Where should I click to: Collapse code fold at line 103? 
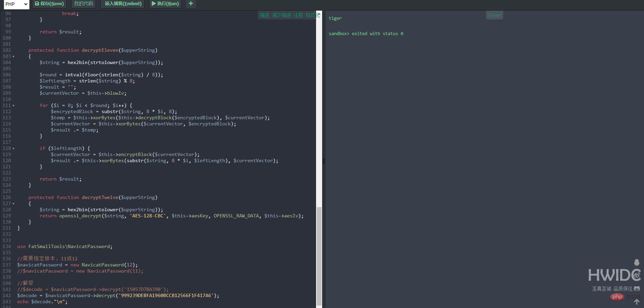[14, 57]
